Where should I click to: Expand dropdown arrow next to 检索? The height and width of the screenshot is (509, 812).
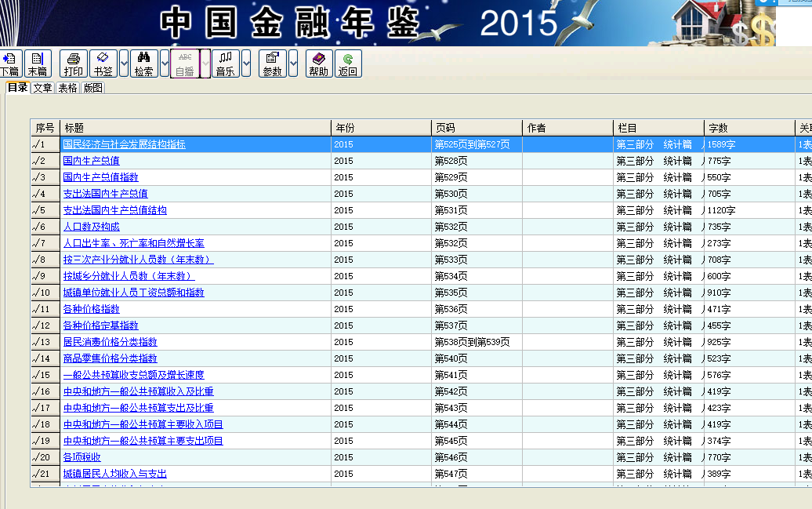click(165, 64)
